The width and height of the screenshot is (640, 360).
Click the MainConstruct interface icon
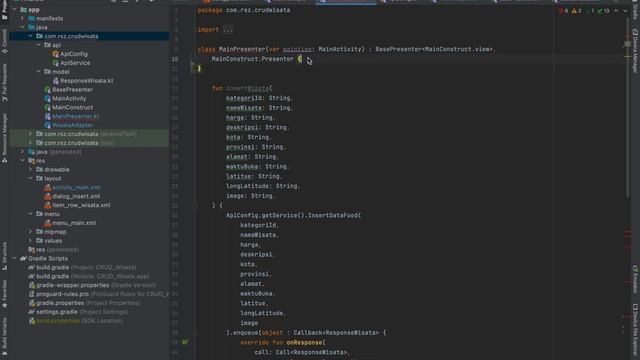pyautogui.click(x=47, y=107)
